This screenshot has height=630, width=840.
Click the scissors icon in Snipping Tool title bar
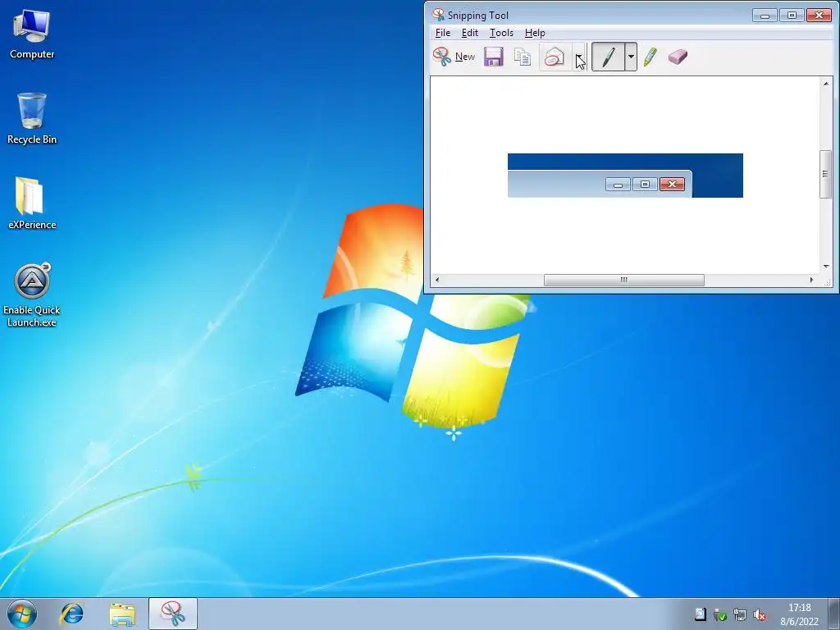click(438, 15)
